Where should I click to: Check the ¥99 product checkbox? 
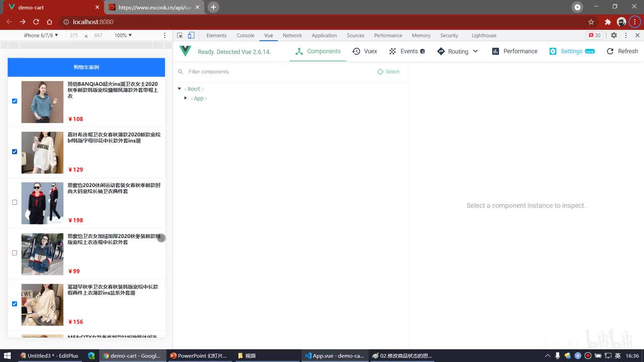[15, 253]
